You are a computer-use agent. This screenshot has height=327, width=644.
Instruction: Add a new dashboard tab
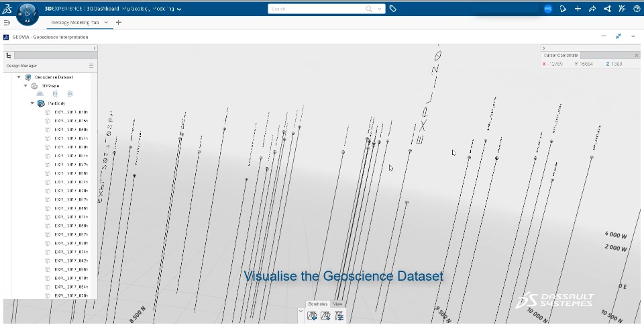[118, 22]
